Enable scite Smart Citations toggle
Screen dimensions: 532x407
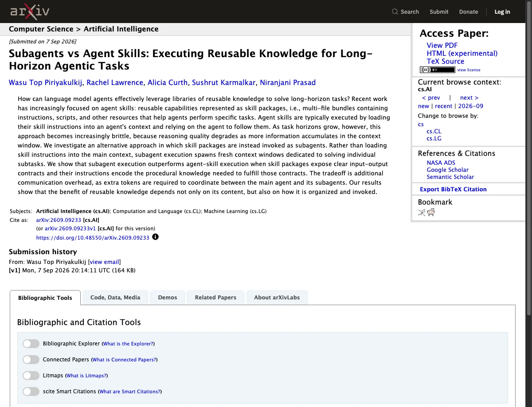[31, 391]
